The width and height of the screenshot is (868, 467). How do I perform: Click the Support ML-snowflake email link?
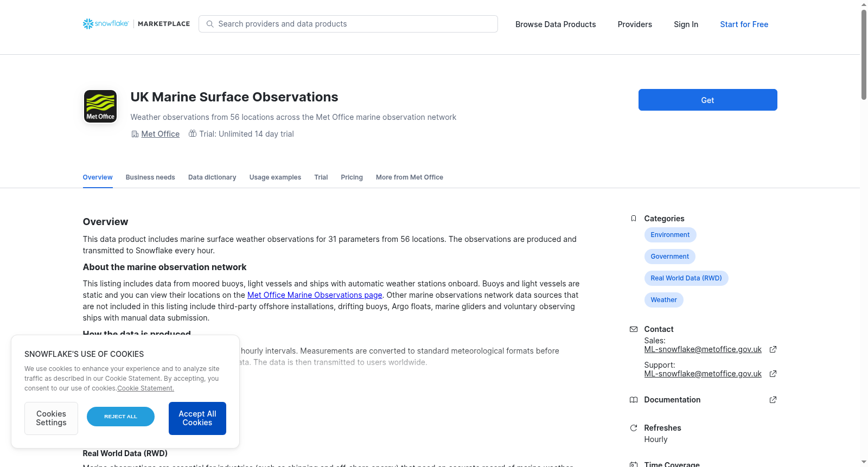tap(703, 374)
